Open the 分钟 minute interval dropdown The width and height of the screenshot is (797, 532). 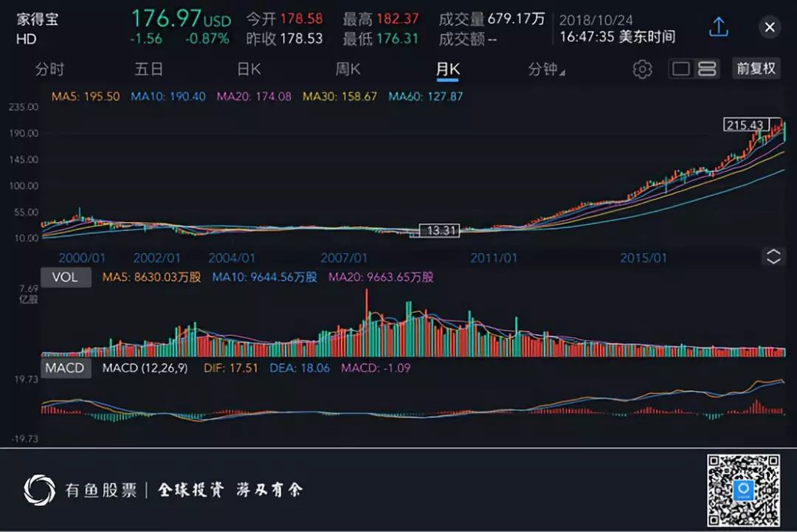[x=546, y=69]
